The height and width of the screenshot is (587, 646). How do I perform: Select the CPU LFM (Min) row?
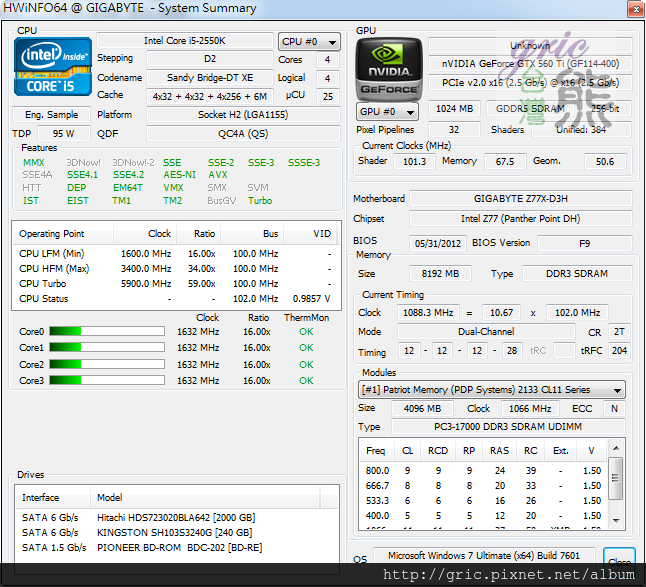pos(176,254)
